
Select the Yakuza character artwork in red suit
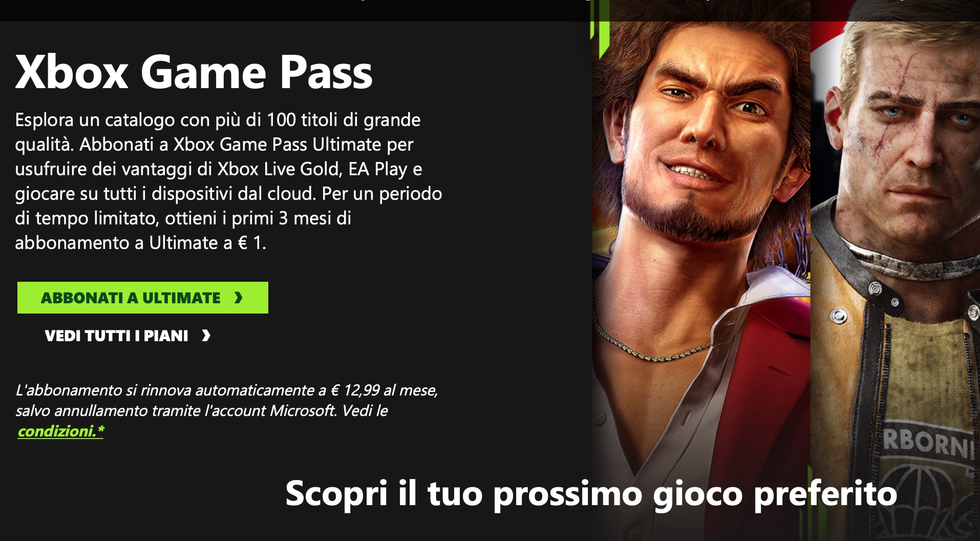[x=701, y=256]
